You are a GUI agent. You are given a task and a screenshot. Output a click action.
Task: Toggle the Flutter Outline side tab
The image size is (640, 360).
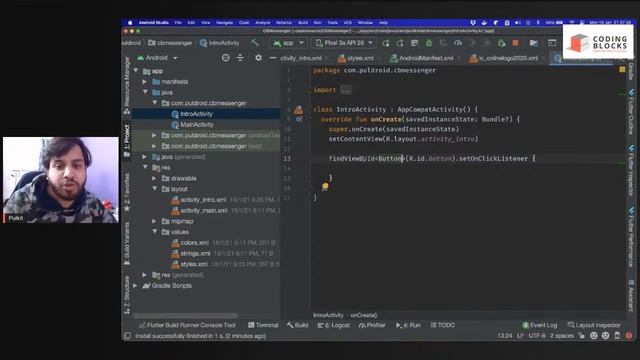click(631, 113)
